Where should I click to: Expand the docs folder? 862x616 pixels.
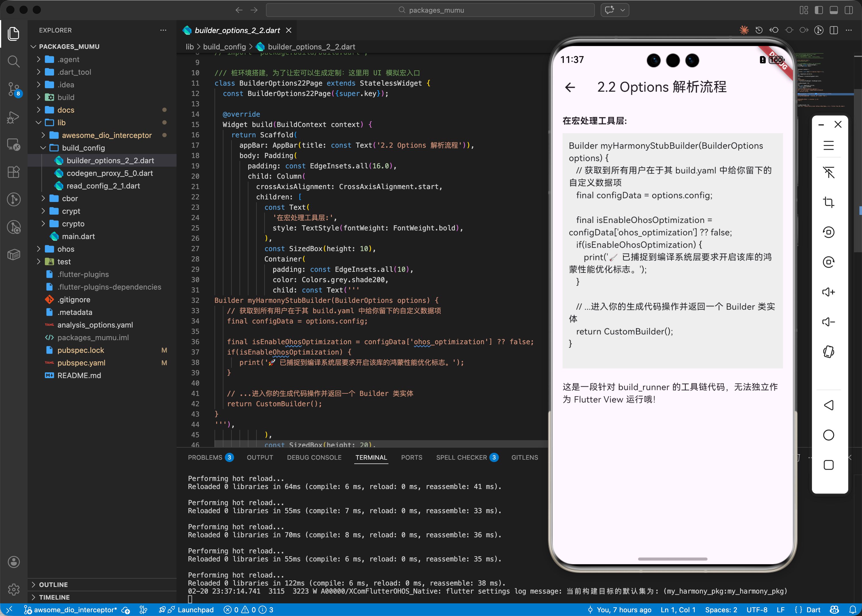click(66, 110)
